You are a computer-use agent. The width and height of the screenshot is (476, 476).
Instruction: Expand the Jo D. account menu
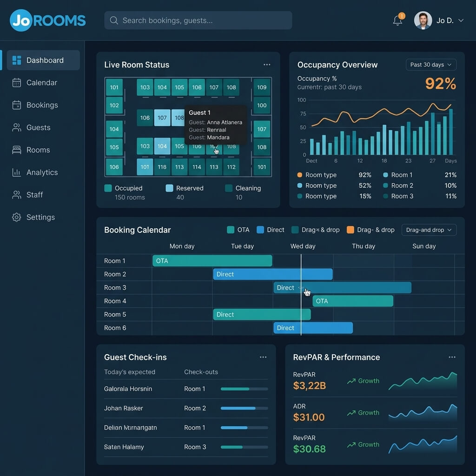click(x=439, y=20)
